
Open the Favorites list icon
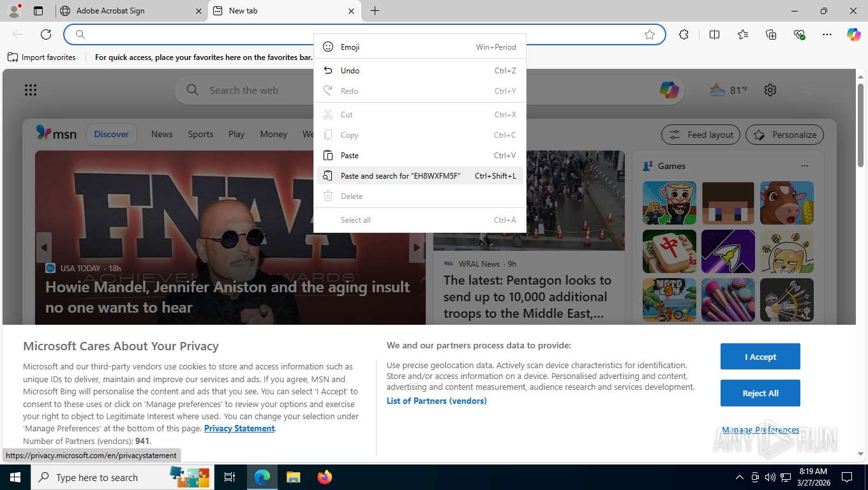coord(743,34)
